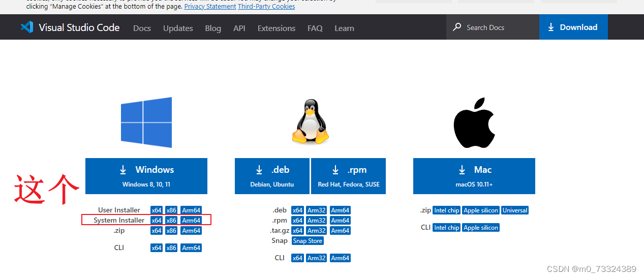The width and height of the screenshot is (644, 278).
Task: Click the search magnifier icon in Search Docs
Action: tap(457, 27)
